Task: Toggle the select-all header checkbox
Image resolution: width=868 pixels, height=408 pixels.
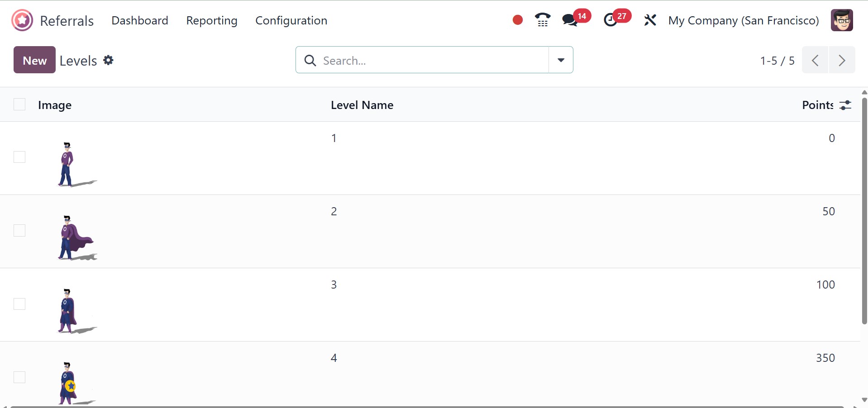Action: pyautogui.click(x=19, y=104)
